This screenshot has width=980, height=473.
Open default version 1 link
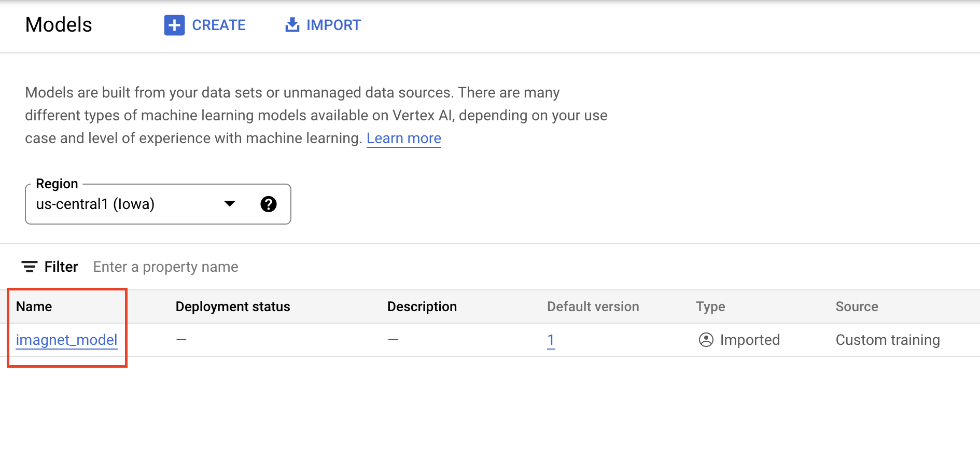click(551, 340)
